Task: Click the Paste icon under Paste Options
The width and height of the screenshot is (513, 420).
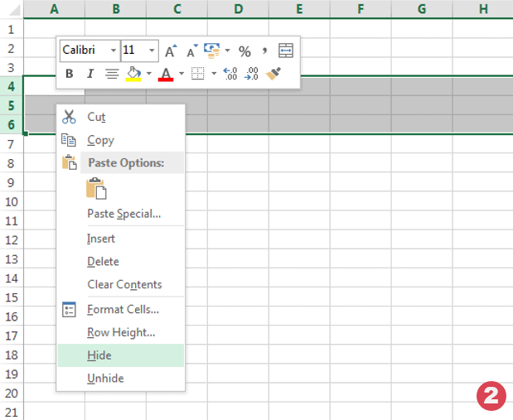Action: pos(96,188)
